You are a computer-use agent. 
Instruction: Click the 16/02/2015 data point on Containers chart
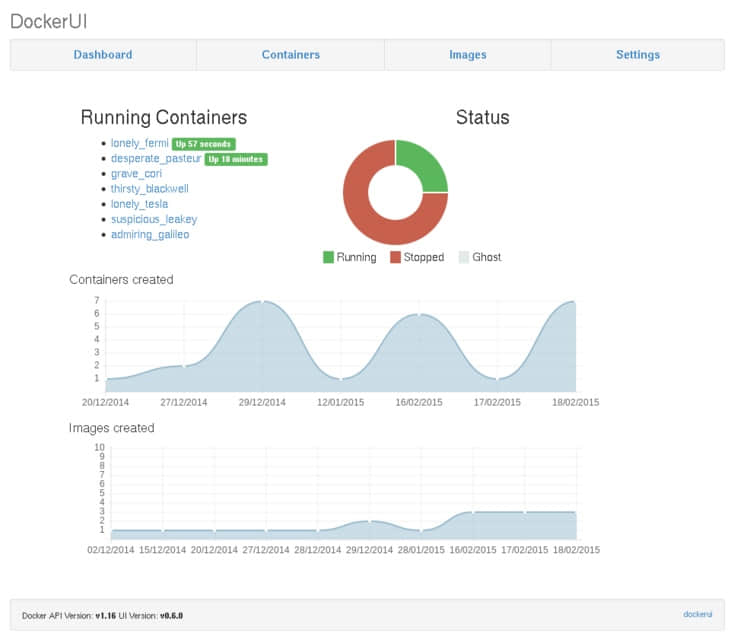point(419,315)
